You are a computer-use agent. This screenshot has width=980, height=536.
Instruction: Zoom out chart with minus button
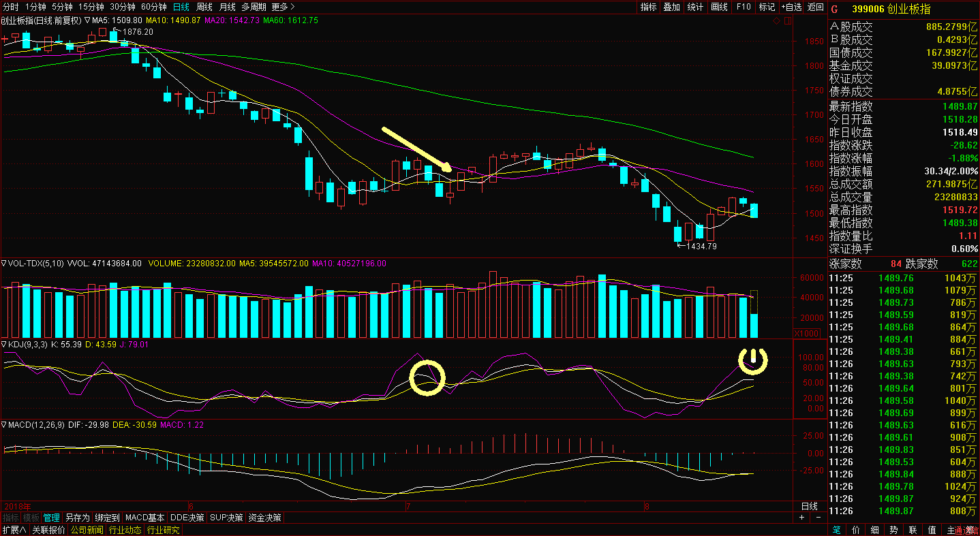819,518
